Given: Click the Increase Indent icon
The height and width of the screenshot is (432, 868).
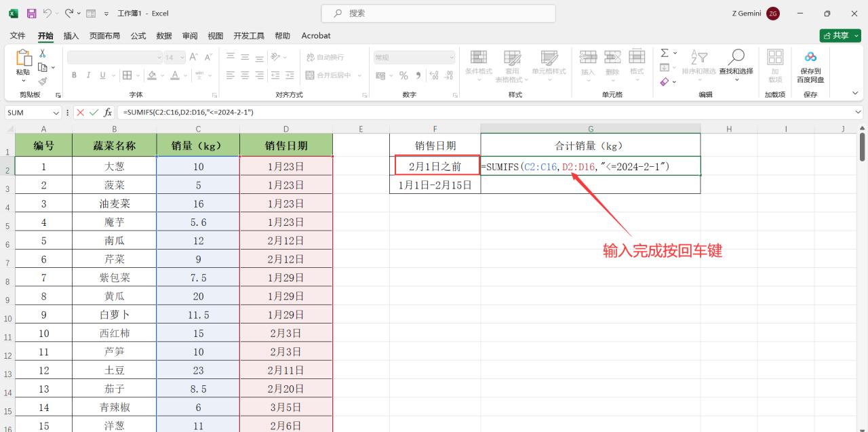Looking at the screenshot, I should click(290, 75).
